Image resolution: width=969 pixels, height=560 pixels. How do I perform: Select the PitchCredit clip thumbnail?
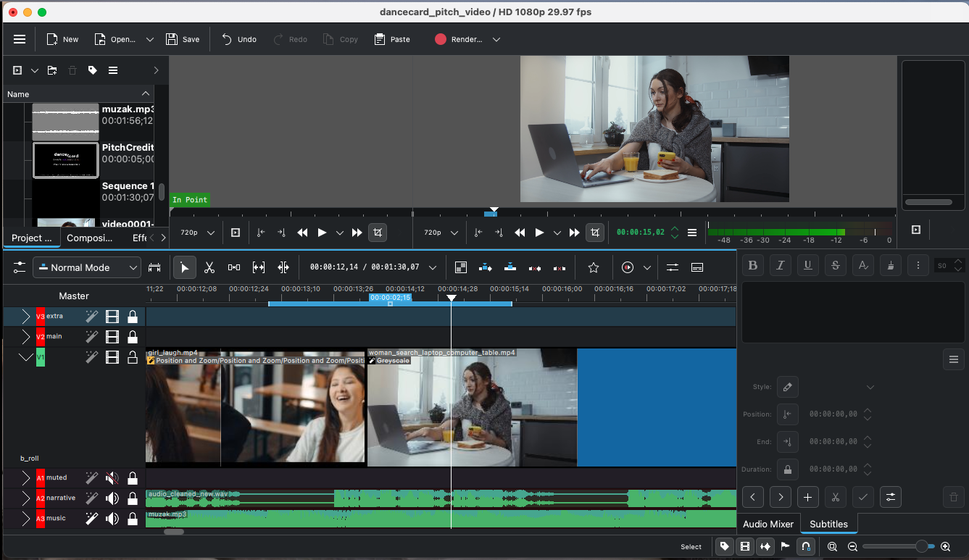pyautogui.click(x=66, y=160)
